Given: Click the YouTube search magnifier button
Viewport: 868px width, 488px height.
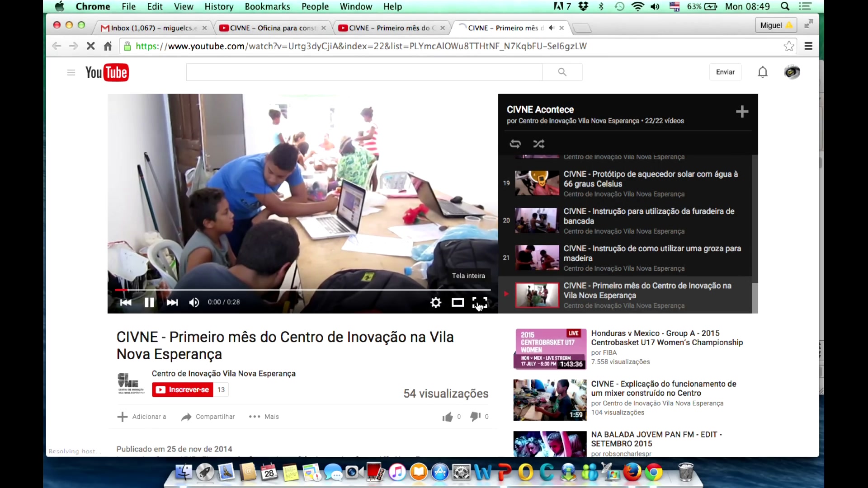Looking at the screenshot, I should pyautogui.click(x=562, y=72).
